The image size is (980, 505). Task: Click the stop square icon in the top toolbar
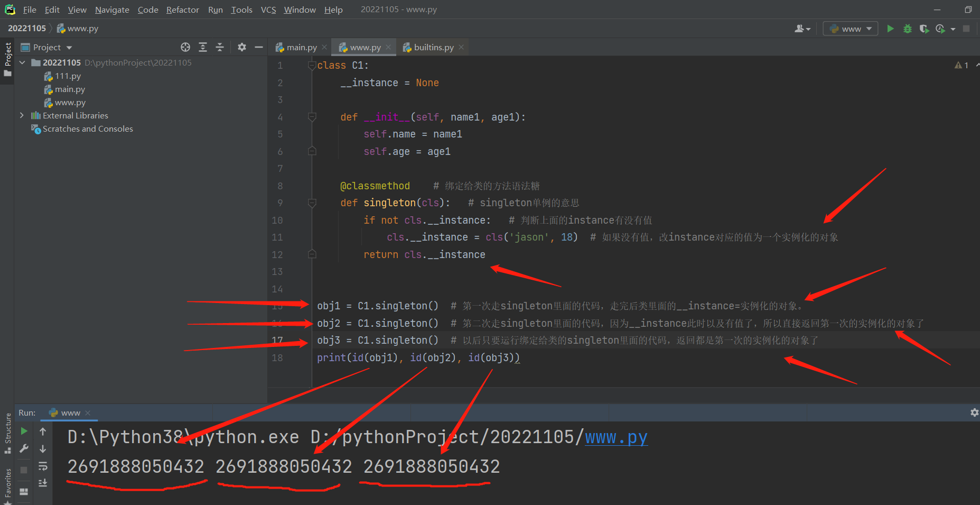point(966,29)
